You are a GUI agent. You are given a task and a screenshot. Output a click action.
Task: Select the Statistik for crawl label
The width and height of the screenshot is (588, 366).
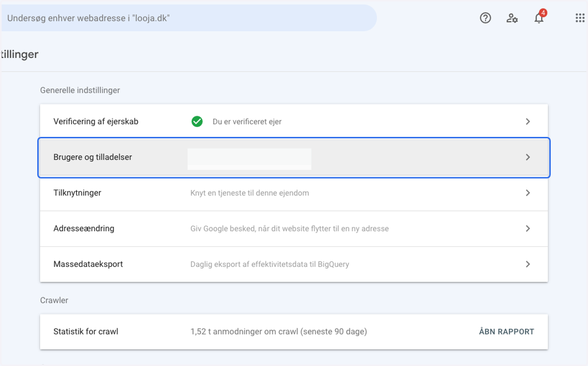pyautogui.click(x=86, y=332)
